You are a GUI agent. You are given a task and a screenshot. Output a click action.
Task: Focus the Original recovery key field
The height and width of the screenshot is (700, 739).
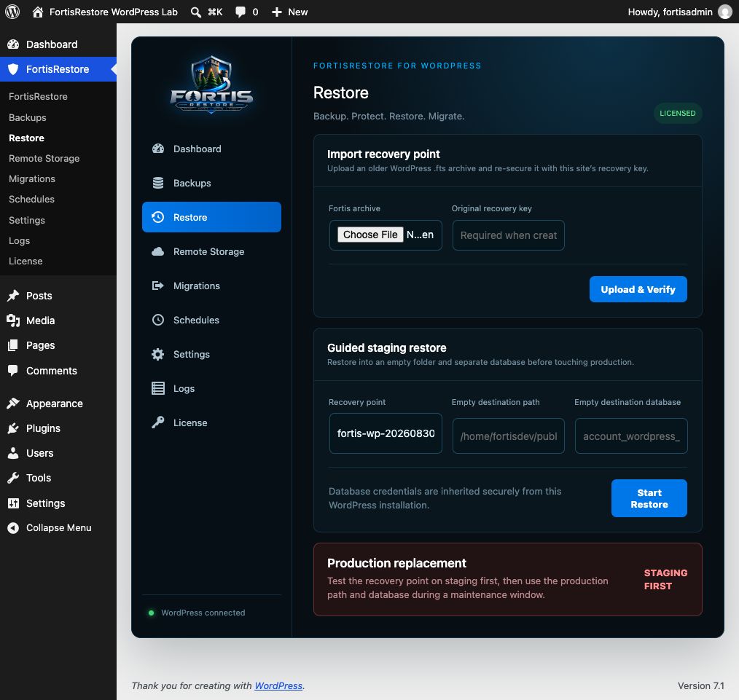coord(508,235)
